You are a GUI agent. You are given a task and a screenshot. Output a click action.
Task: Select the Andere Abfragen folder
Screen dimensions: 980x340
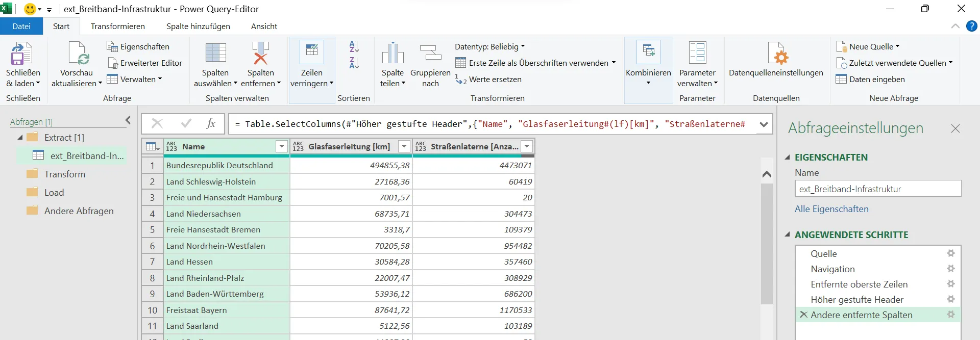coord(79,211)
